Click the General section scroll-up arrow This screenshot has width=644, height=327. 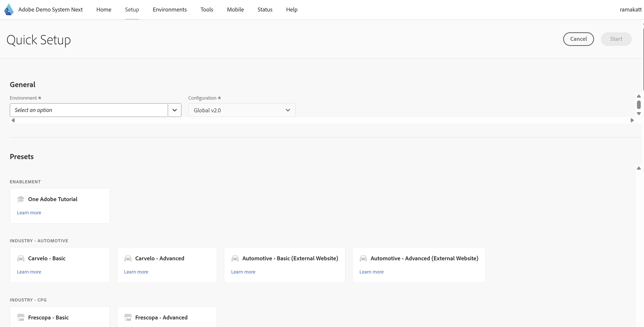click(639, 96)
